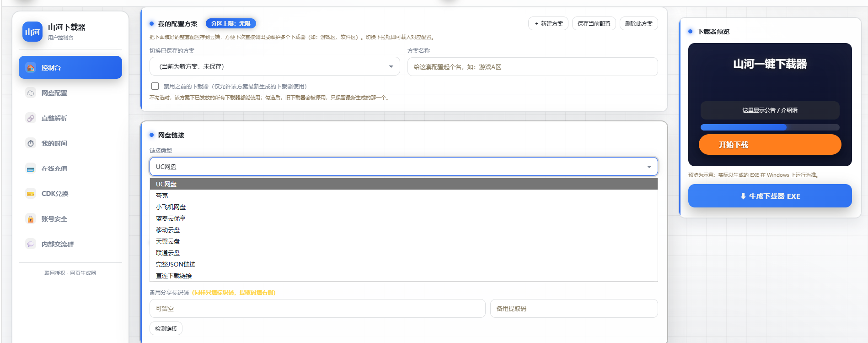868x343 pixels.
Task: Tick the 禁用之前的下载器 checkbox
Action: [155, 86]
